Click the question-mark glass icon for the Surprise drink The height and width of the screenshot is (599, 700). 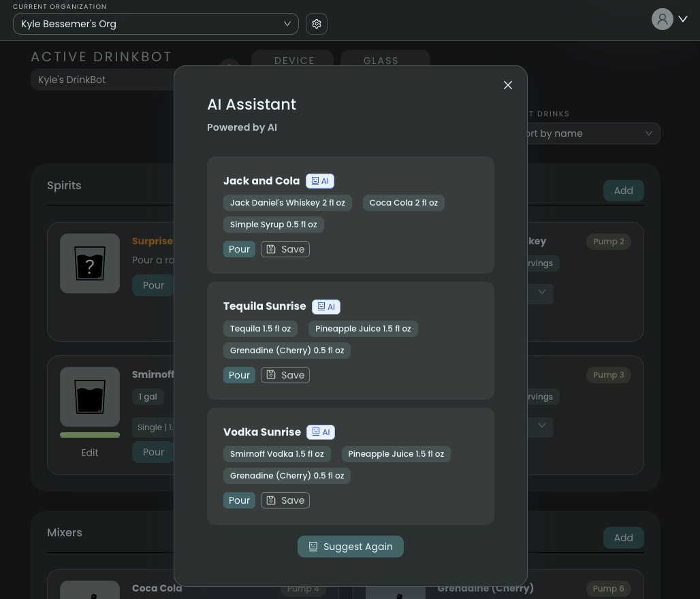pyautogui.click(x=90, y=263)
